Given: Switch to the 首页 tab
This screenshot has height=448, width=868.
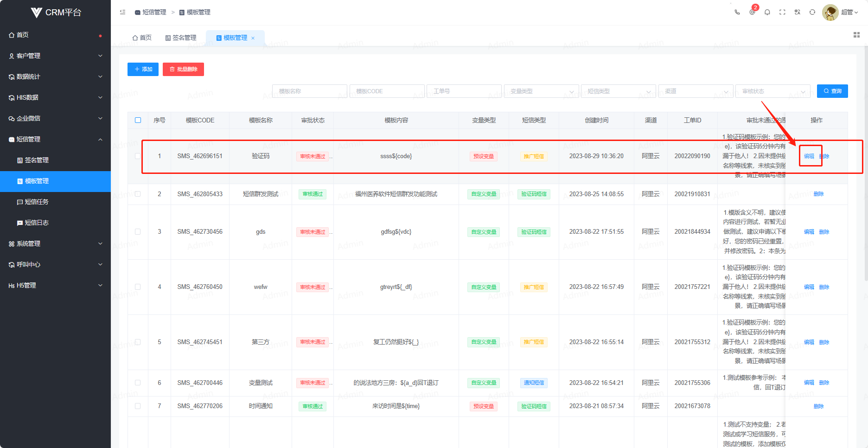Looking at the screenshot, I should pos(142,38).
